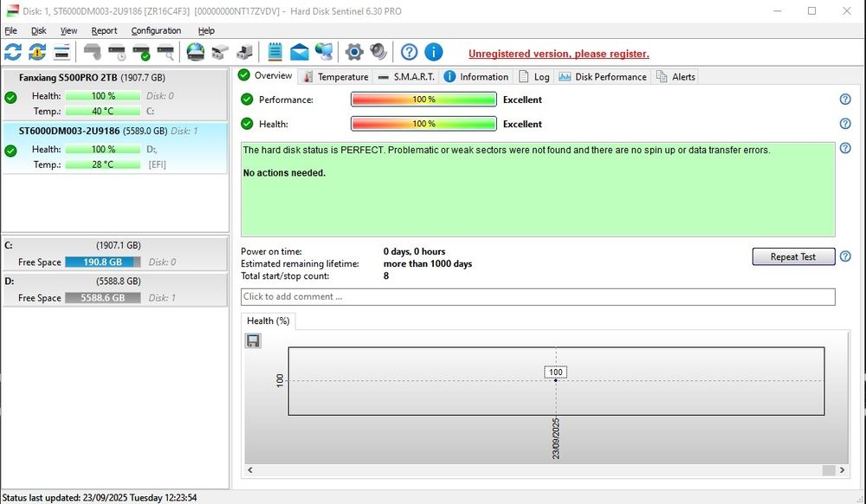Click the Fanxiang temperature 40 °C bar
The height and width of the screenshot is (504, 866).
[x=103, y=111]
